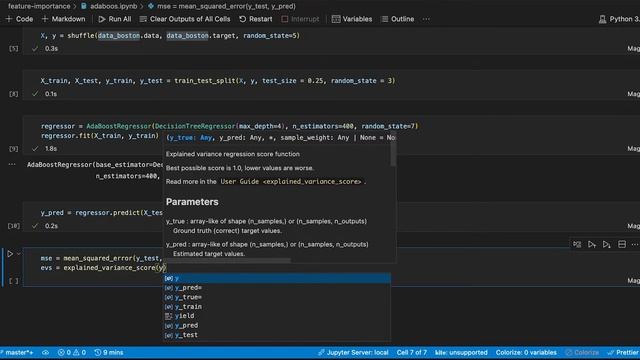Add a new Code cell
640x360 pixels.
19,19
